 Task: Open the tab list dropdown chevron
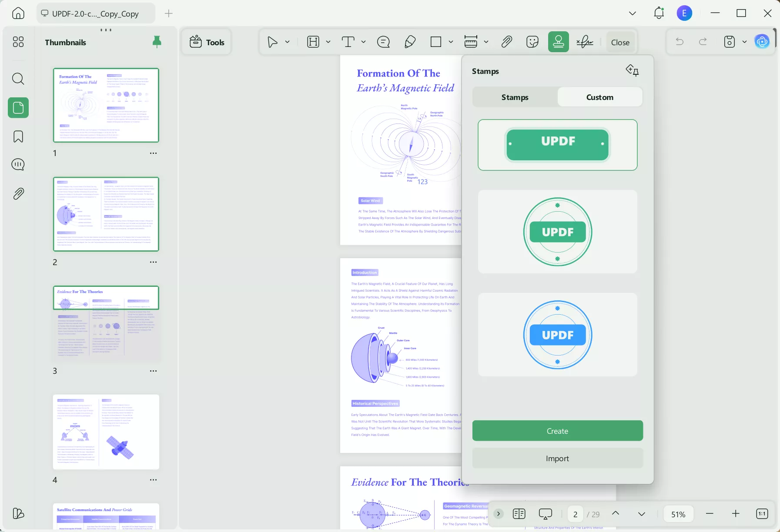[x=633, y=13]
